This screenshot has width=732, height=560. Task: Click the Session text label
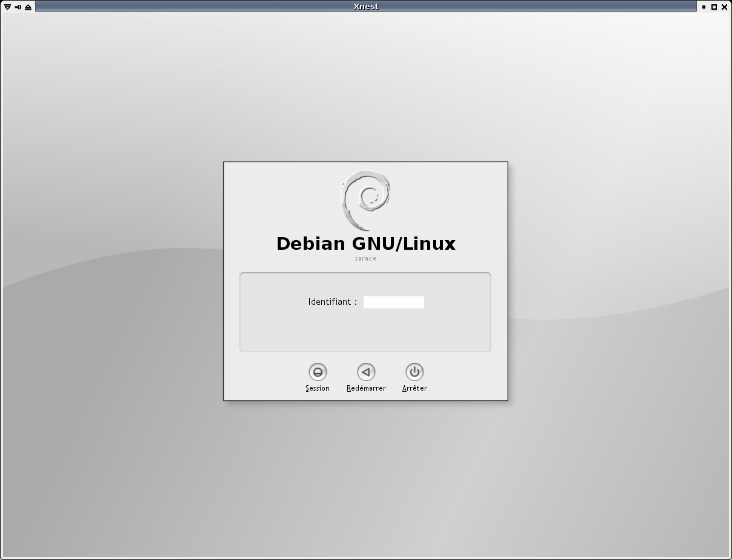pyautogui.click(x=318, y=388)
